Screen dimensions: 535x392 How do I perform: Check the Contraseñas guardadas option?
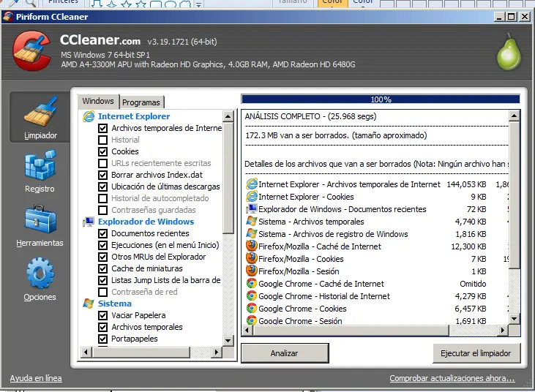pos(102,210)
